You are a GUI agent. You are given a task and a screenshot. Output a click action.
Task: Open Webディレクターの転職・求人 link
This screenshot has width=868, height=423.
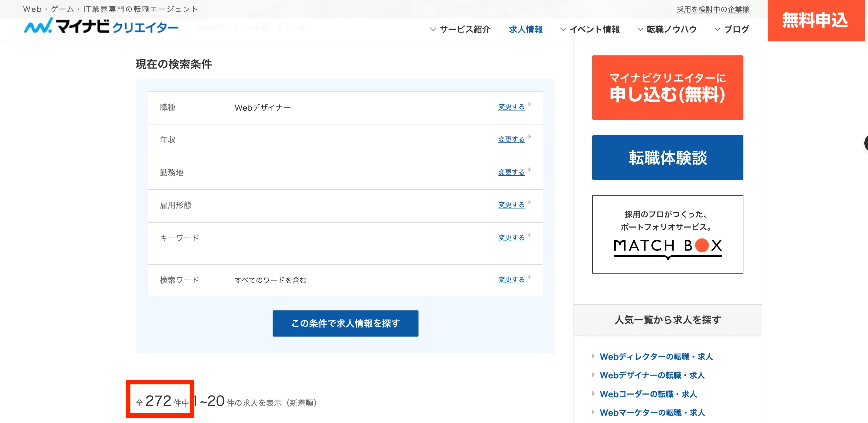656,357
